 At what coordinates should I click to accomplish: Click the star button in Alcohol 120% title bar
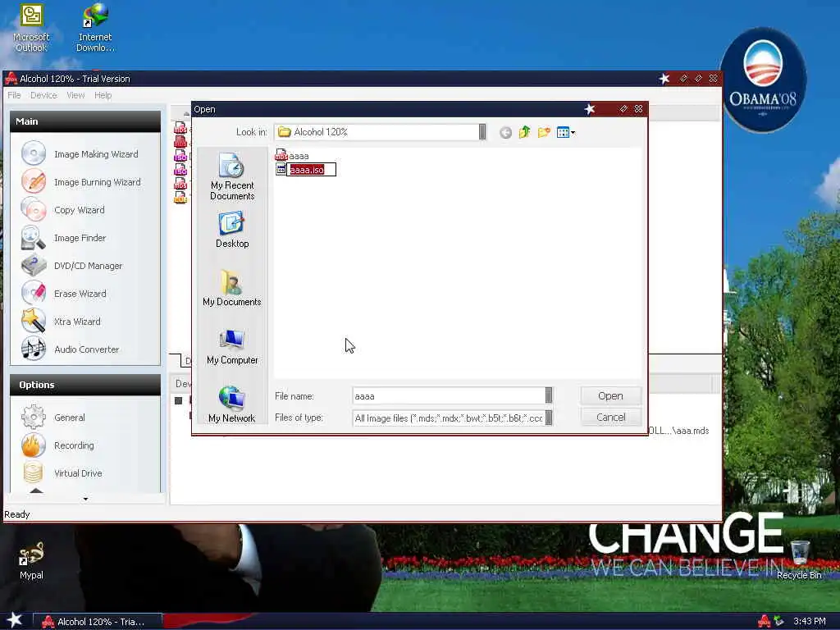click(x=664, y=79)
